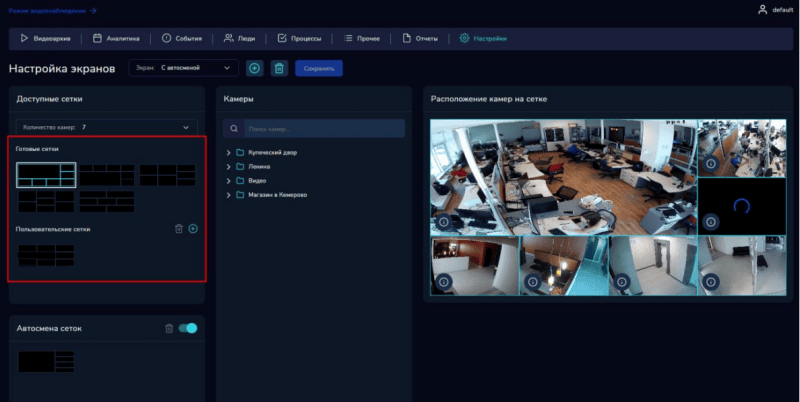Expand the Купеческий двор folder
Viewport: 800px width, 402px height.
coord(229,153)
